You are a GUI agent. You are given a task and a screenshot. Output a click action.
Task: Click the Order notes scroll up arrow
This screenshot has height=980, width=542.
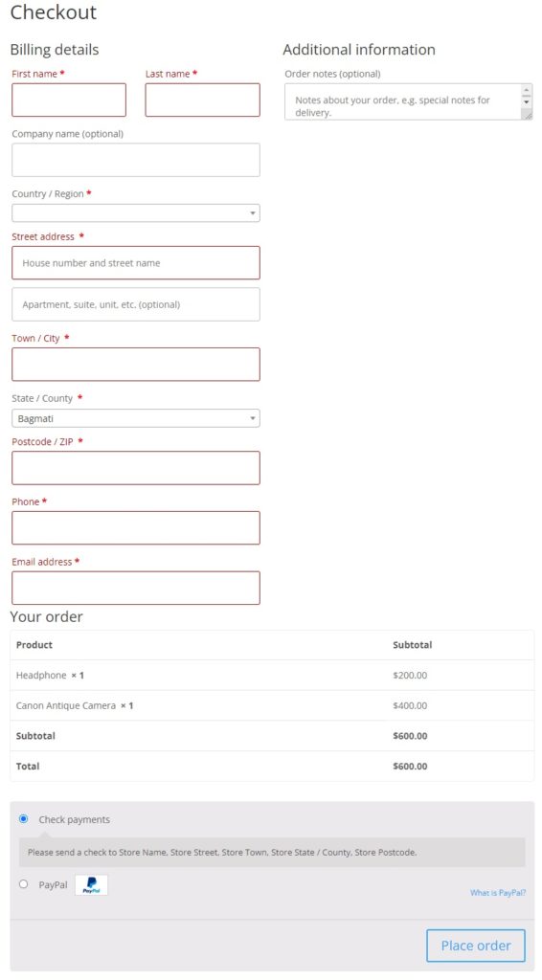click(527, 91)
